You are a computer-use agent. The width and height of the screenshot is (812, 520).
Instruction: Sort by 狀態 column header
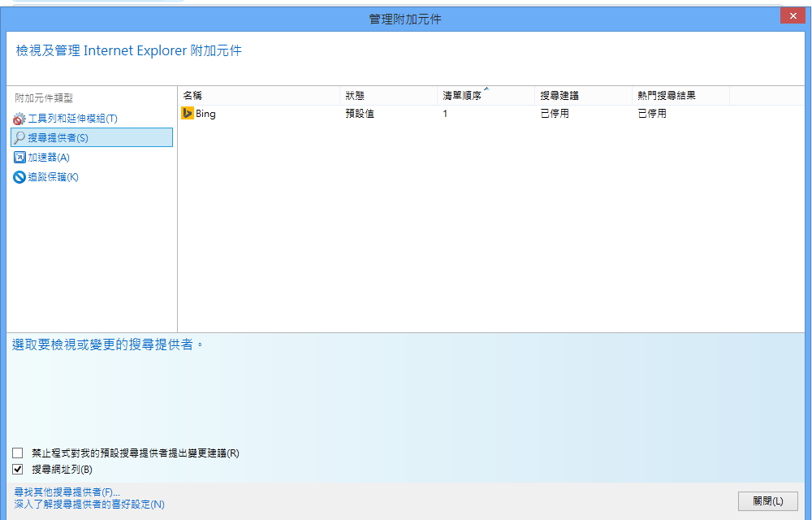(388, 95)
